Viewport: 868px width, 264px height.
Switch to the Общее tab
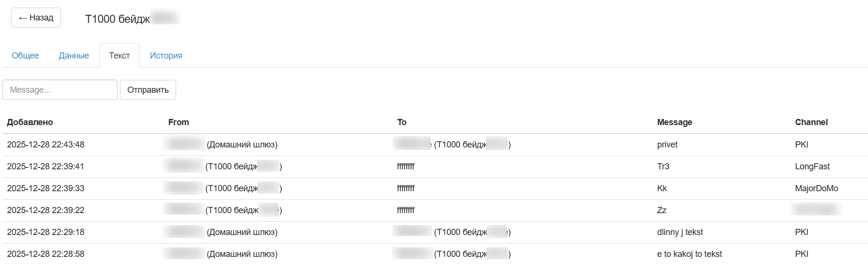[x=25, y=56]
